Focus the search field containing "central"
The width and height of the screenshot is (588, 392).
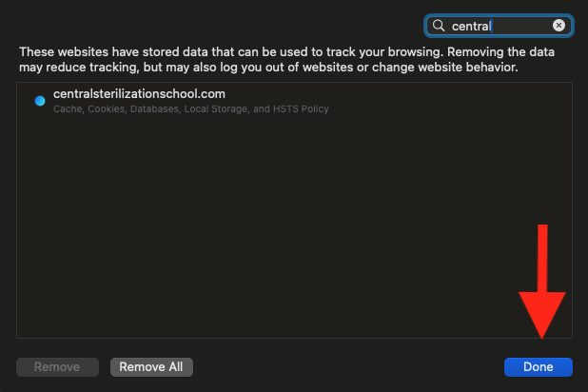(x=499, y=26)
